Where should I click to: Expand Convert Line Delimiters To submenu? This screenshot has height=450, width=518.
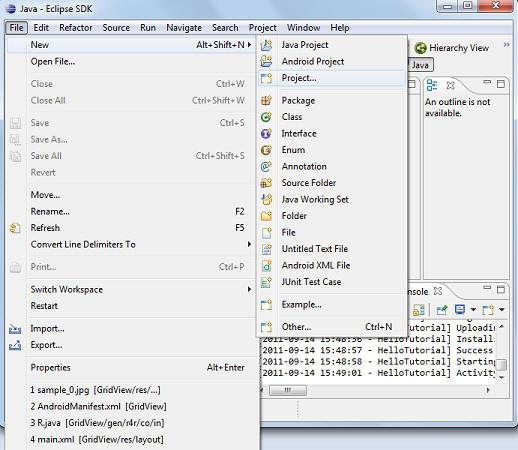point(249,244)
